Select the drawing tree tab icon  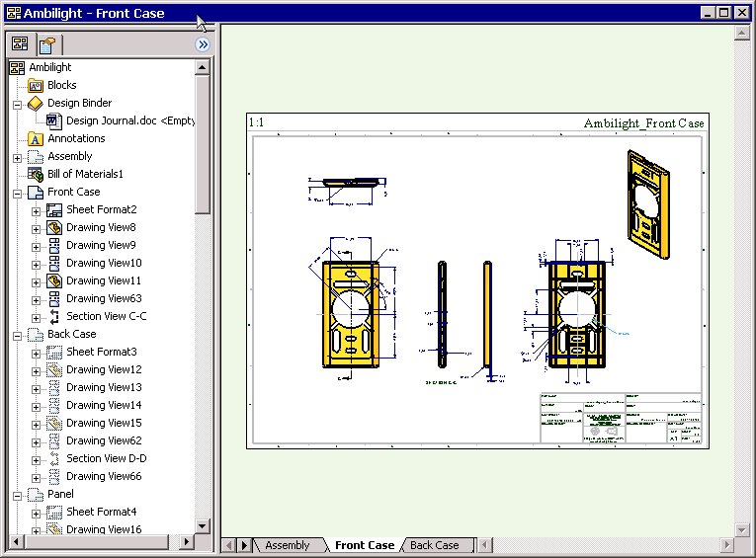point(20,44)
